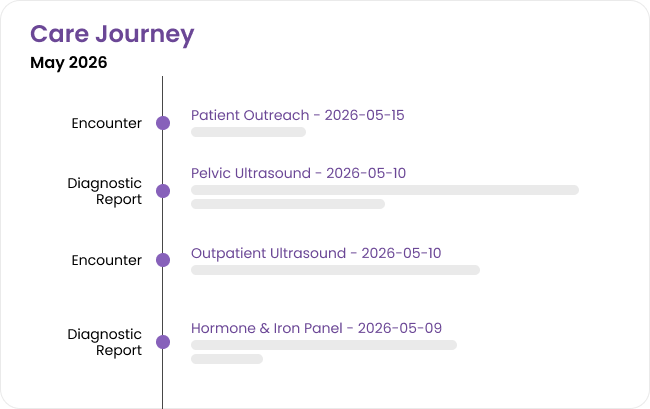Click the Care Journey heading

point(112,34)
